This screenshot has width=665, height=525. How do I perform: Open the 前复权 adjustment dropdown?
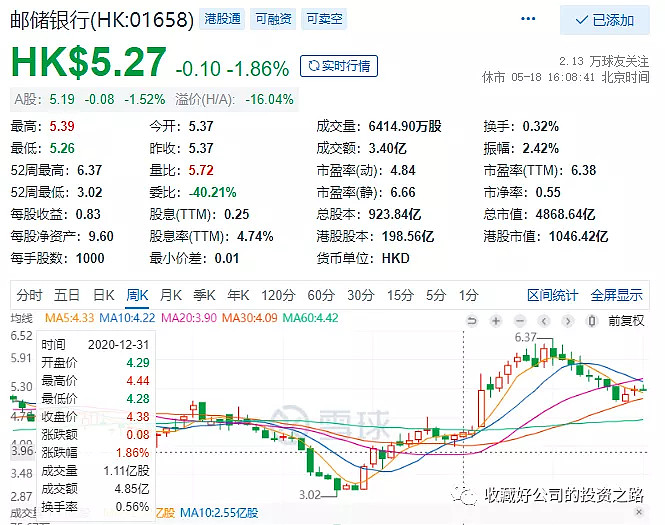(x=626, y=321)
